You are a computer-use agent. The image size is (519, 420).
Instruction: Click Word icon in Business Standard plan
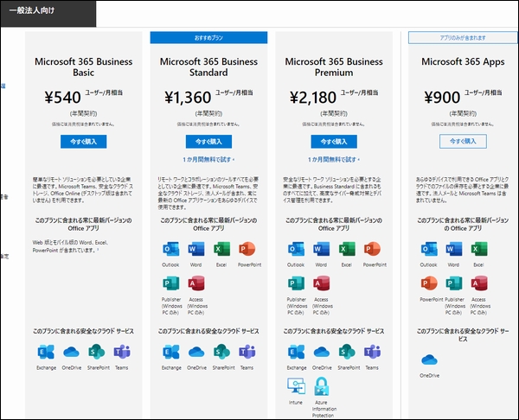point(196,250)
